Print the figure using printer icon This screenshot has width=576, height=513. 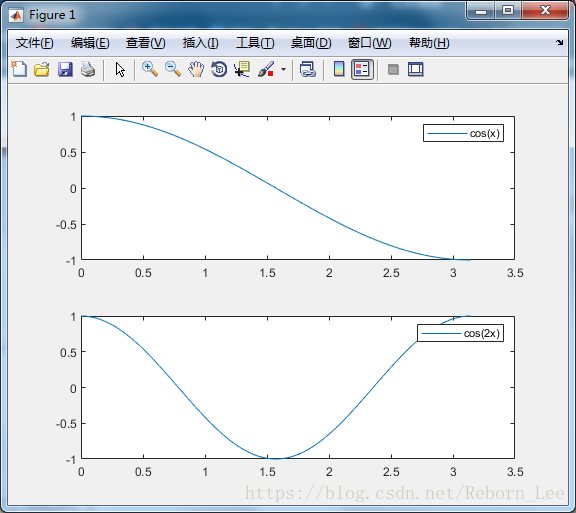tap(88, 69)
